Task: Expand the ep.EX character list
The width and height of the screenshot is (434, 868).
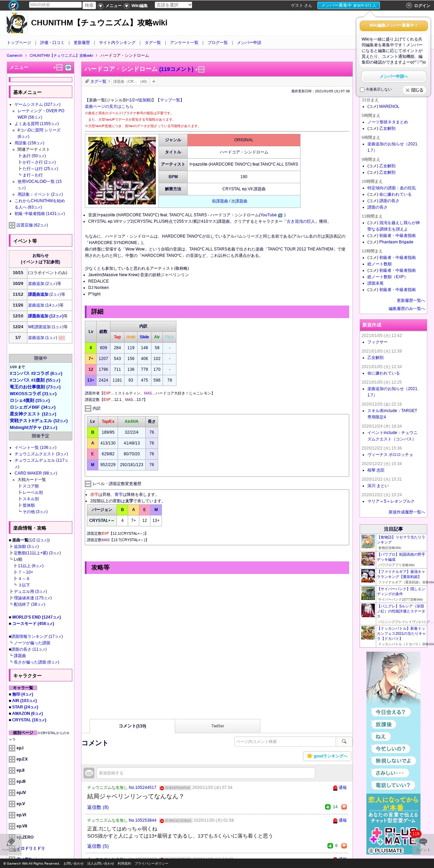Action: click(12, 759)
